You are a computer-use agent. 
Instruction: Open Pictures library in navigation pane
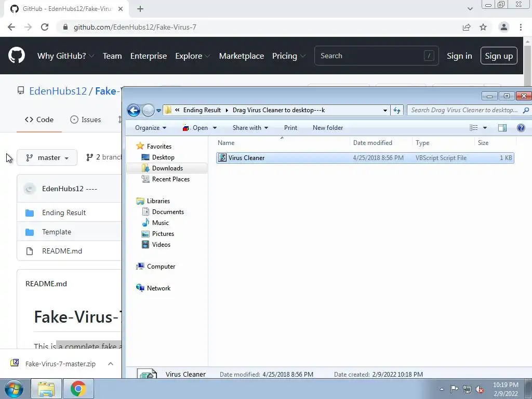click(163, 233)
